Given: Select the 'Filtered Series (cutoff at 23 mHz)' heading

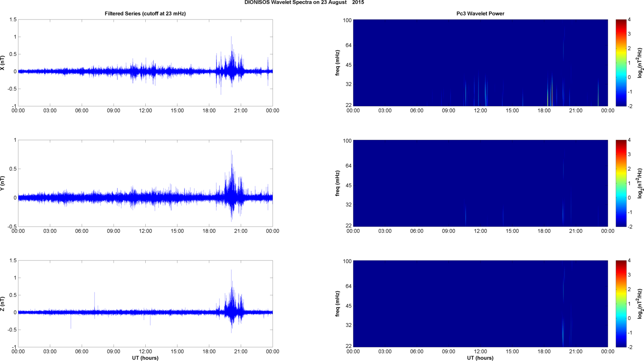Looking at the screenshot, I should tap(145, 14).
